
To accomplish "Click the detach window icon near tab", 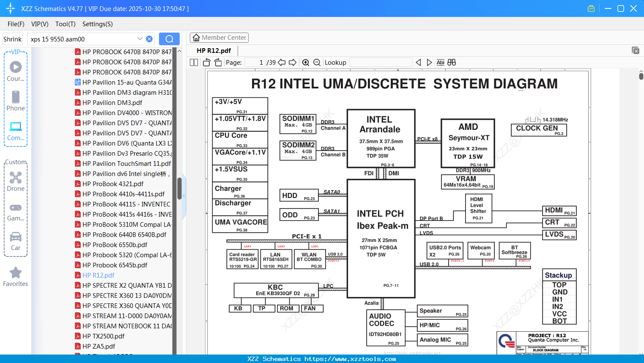I will click(x=636, y=50).
